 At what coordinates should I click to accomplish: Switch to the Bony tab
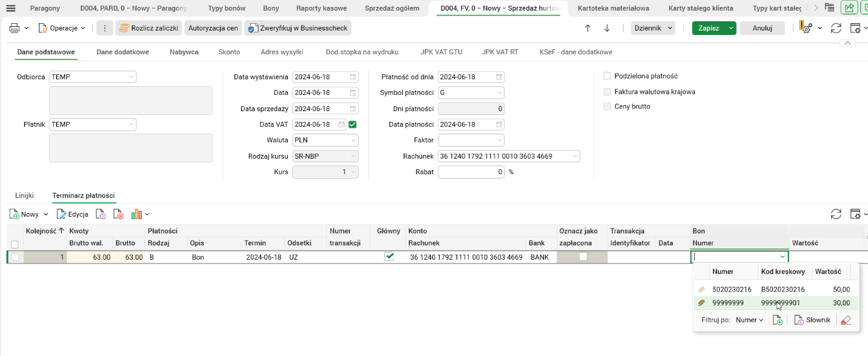271,8
